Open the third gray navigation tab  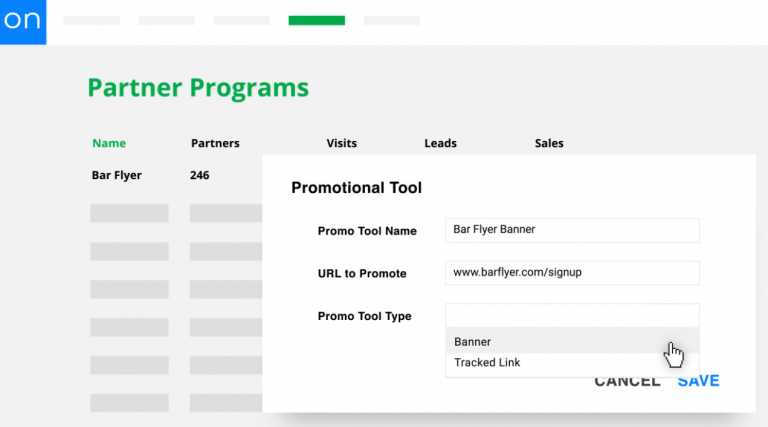pyautogui.click(x=241, y=20)
